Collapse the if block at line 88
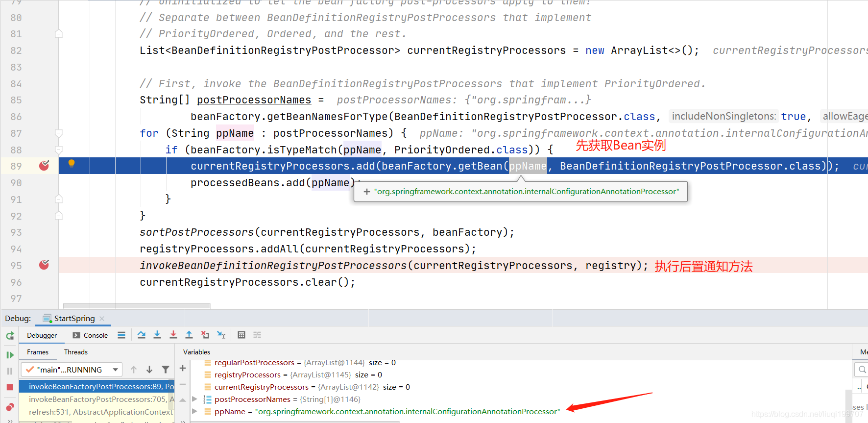 point(59,150)
